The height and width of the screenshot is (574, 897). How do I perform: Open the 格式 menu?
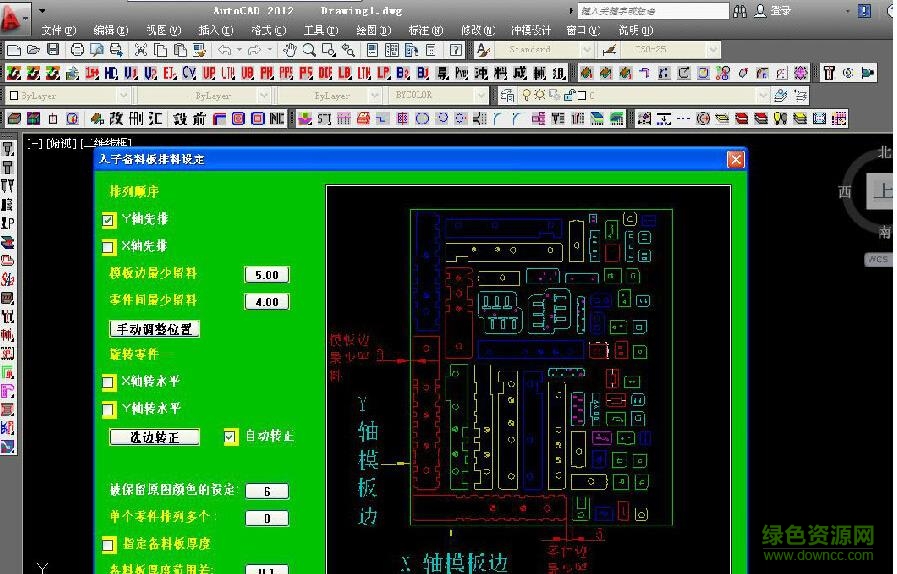click(268, 30)
